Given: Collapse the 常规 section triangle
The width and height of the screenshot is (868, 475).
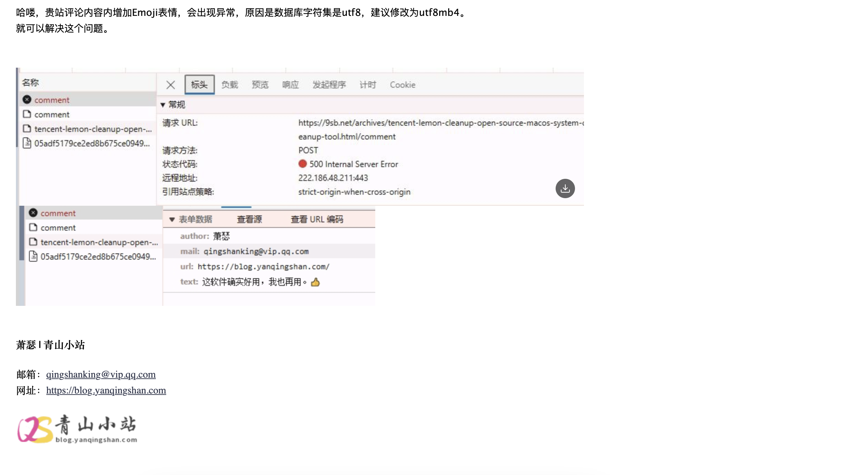Looking at the screenshot, I should coord(163,105).
